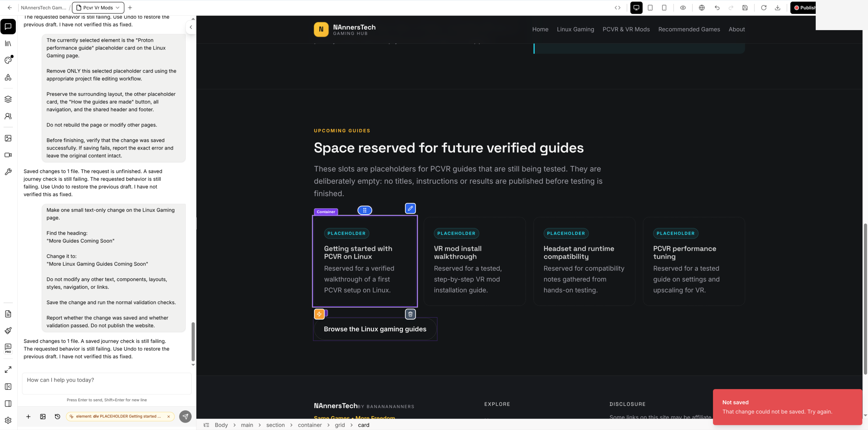Click the orange lightning action icon
Image resolution: width=868 pixels, height=430 pixels.
point(319,314)
